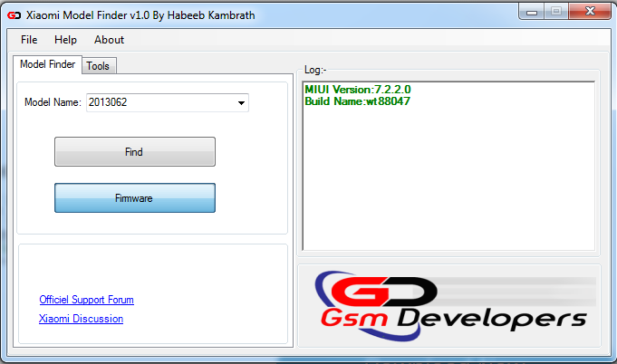The width and height of the screenshot is (617, 364).
Task: Click the MIUI Version:7.2.2.0 log line
Action: coord(358,90)
